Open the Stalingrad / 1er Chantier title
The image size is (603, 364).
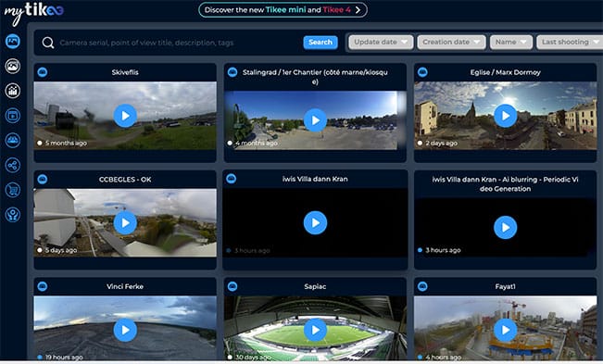click(315, 77)
